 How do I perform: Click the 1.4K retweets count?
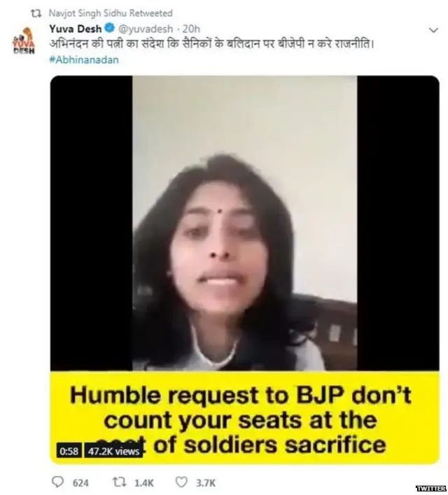click(144, 483)
